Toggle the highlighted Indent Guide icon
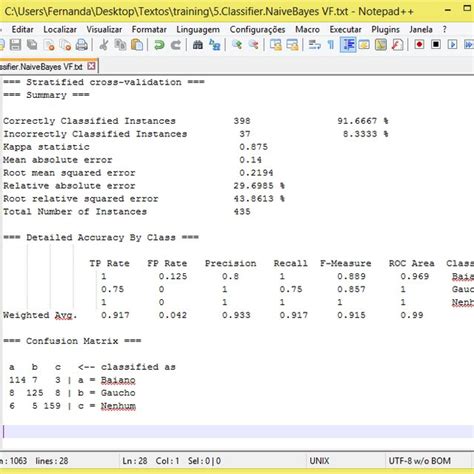Viewport: 474px width, 474px height. 348,45
